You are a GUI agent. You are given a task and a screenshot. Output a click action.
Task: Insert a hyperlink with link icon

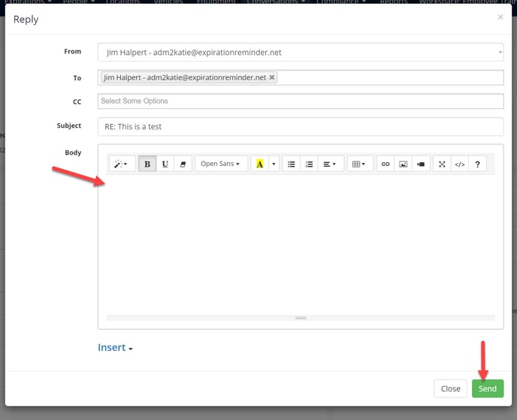click(x=385, y=164)
